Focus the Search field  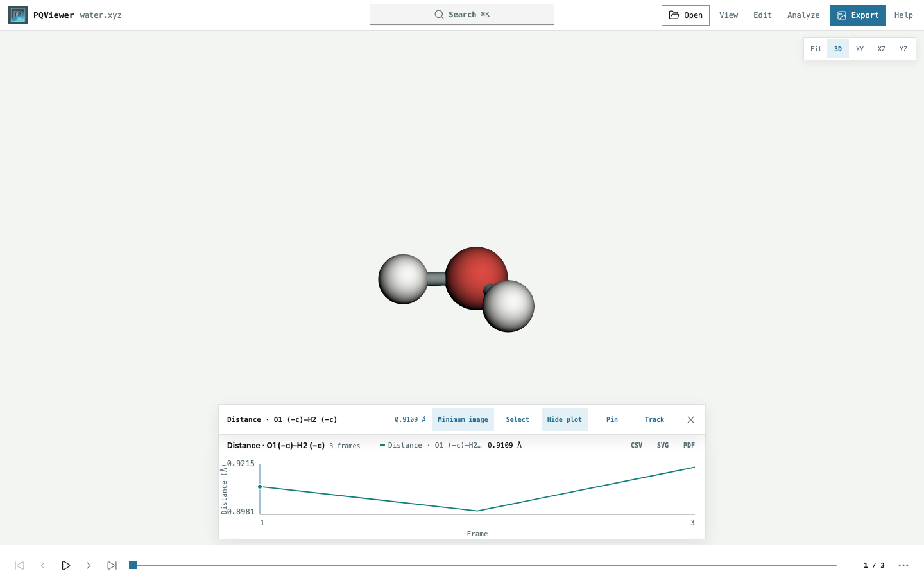[x=462, y=15]
